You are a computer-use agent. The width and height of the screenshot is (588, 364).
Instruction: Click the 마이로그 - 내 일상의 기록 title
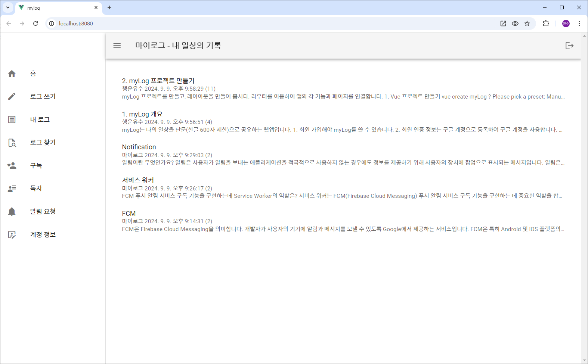(x=178, y=46)
